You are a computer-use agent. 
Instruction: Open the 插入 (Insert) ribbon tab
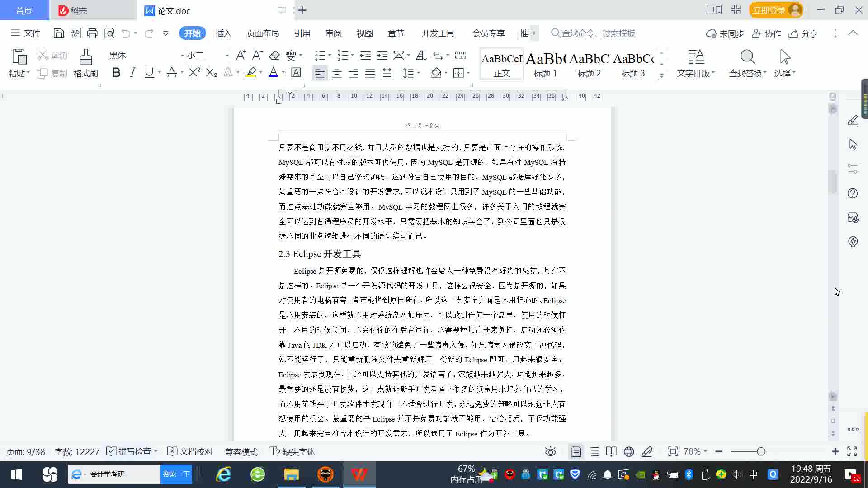pyautogui.click(x=223, y=33)
